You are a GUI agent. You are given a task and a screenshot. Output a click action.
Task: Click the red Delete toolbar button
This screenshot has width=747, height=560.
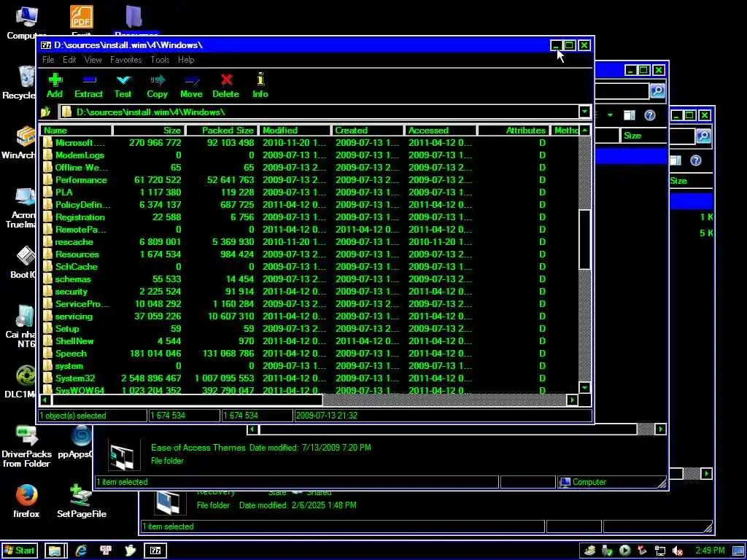(x=226, y=86)
